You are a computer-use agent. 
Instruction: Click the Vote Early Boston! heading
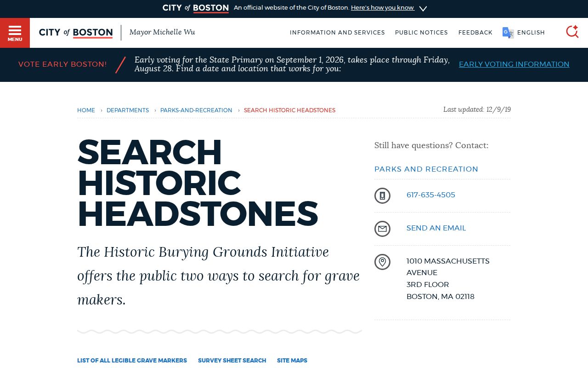[x=62, y=64]
